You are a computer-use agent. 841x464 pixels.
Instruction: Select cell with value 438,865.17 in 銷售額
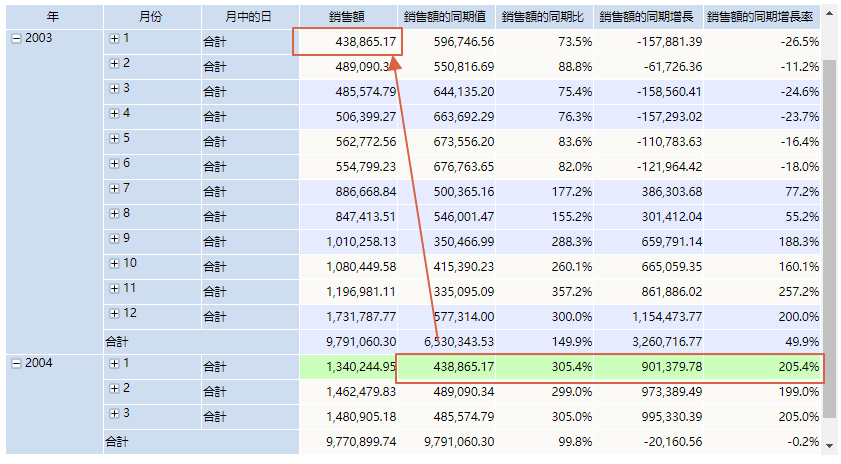click(x=347, y=42)
